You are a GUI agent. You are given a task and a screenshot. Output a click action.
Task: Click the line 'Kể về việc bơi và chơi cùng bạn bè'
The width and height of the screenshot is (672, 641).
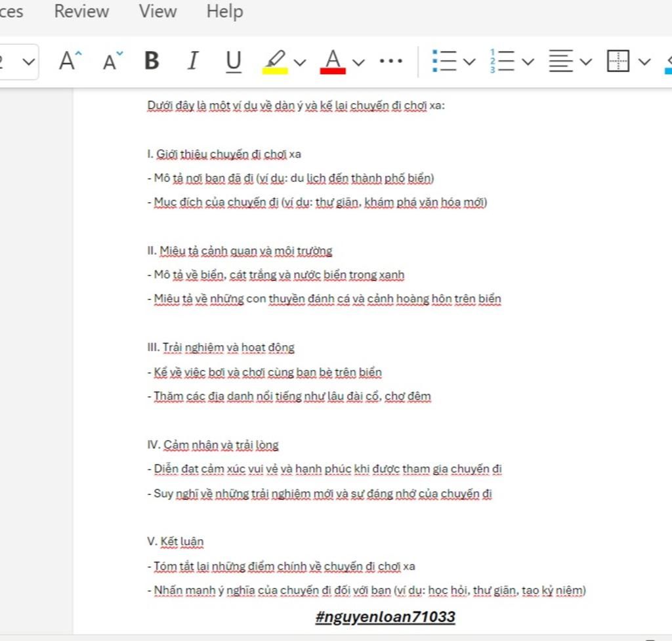click(264, 373)
